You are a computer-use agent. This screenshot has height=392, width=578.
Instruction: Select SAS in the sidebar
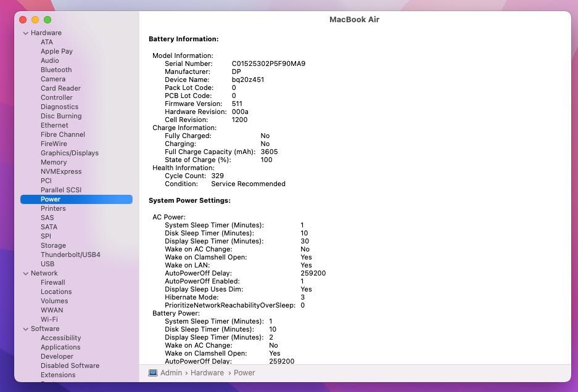click(x=47, y=218)
